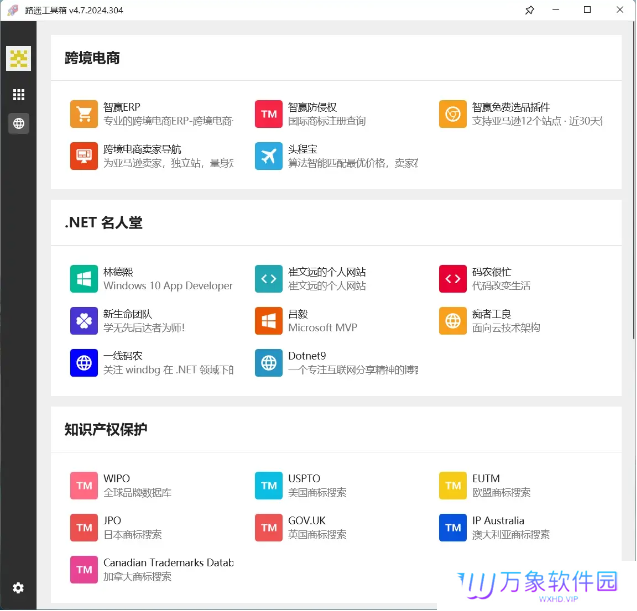Viewport: 637px width, 611px height.
Task: Click the vertical scrollbar thumb
Action: point(633,180)
